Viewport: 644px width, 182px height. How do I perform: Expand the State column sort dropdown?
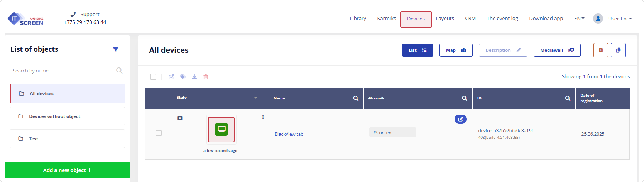pos(255,98)
